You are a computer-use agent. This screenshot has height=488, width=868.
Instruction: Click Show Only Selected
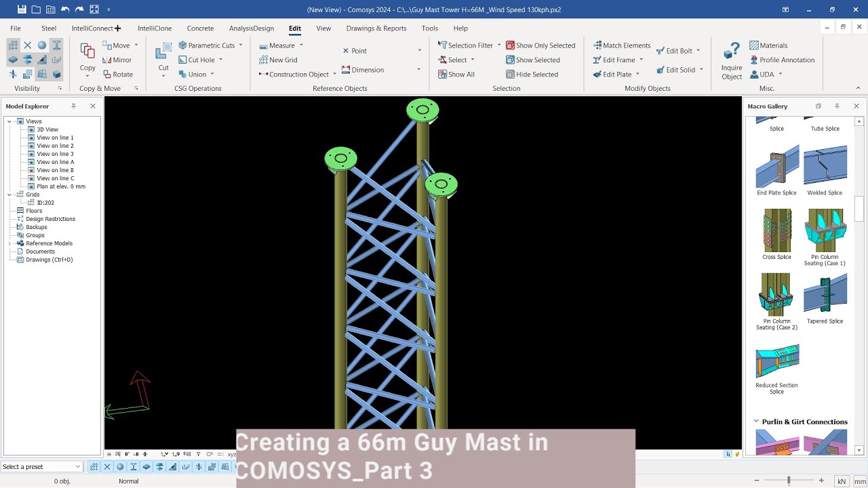[x=540, y=45]
